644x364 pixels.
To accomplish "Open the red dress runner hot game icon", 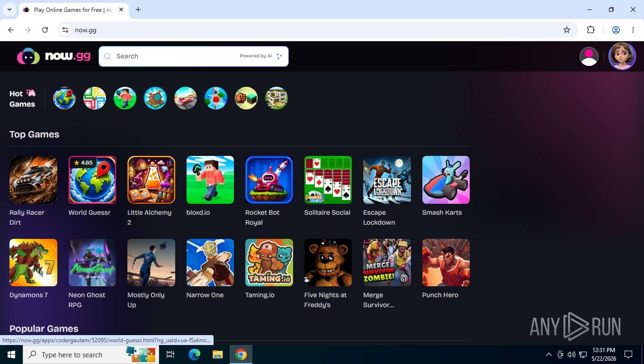I will (x=216, y=98).
